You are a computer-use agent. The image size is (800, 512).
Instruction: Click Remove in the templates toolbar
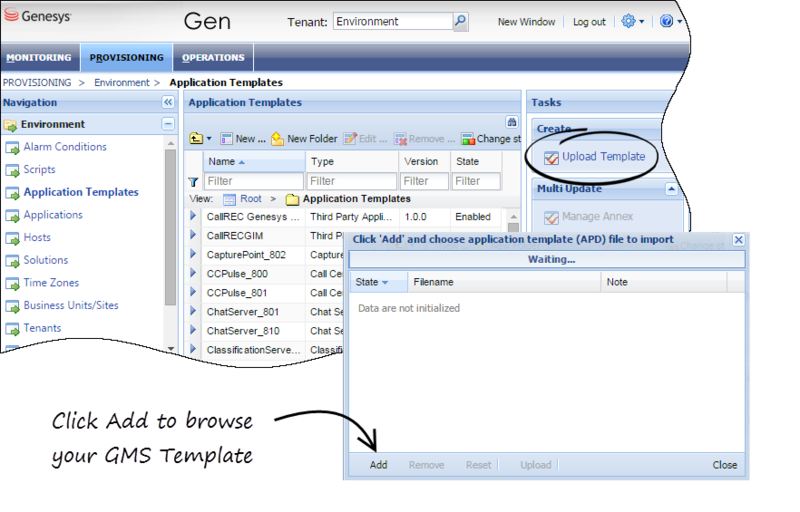coord(424,139)
